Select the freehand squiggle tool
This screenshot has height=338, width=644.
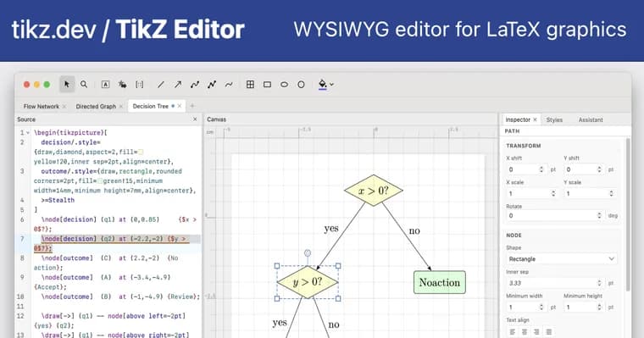pyautogui.click(x=229, y=84)
